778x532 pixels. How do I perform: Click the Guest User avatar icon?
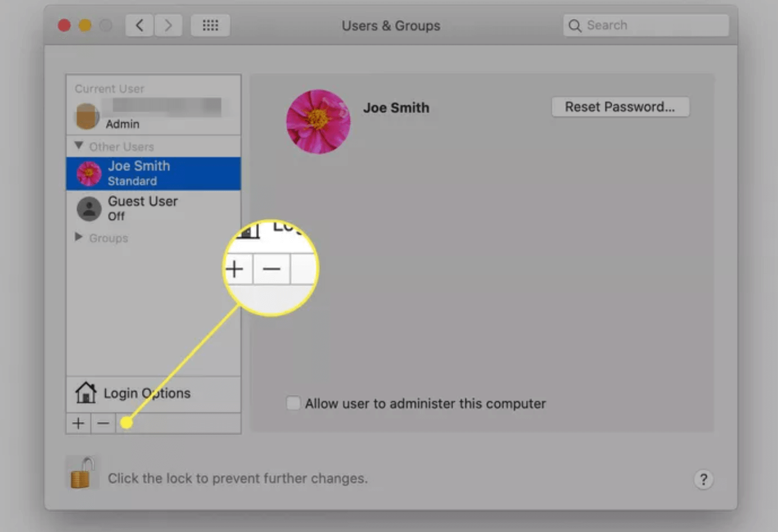tap(89, 208)
